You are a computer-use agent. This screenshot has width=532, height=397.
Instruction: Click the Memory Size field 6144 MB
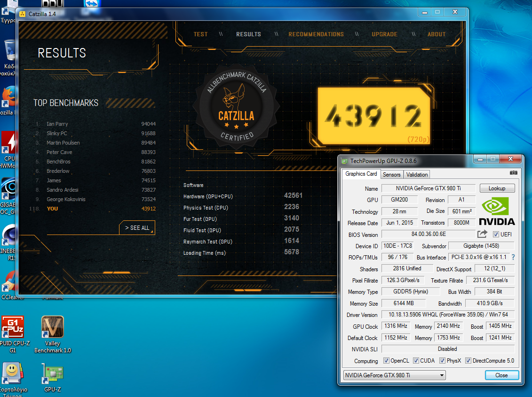click(x=404, y=303)
